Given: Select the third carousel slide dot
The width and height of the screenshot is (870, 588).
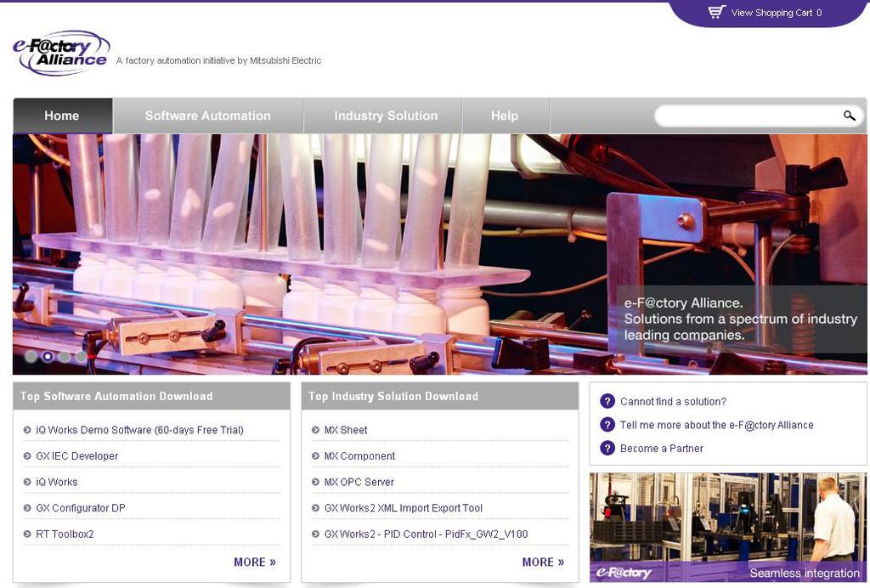Looking at the screenshot, I should click(65, 356).
